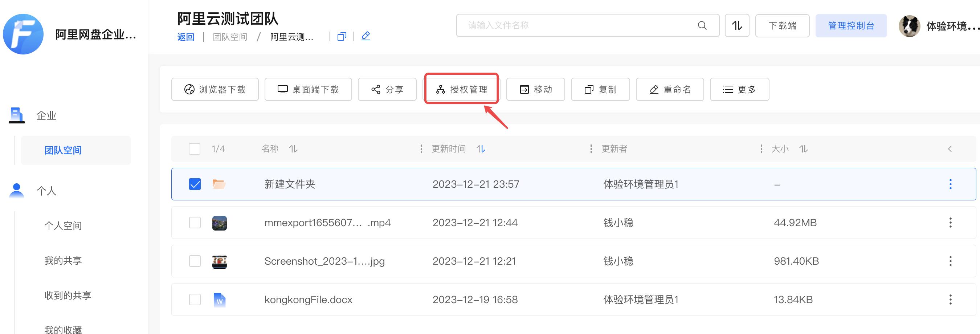Focus the file name search field
The width and height of the screenshot is (980, 334).
click(x=588, y=25)
